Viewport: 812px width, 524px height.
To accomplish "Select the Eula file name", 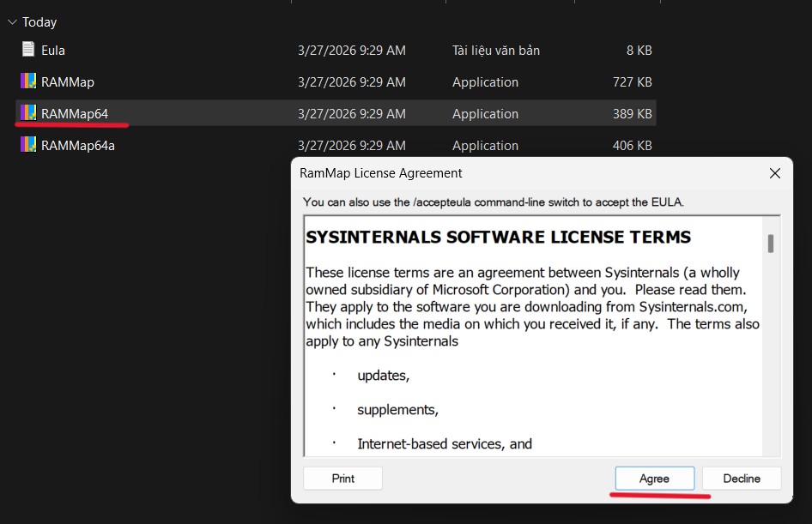I will point(53,51).
